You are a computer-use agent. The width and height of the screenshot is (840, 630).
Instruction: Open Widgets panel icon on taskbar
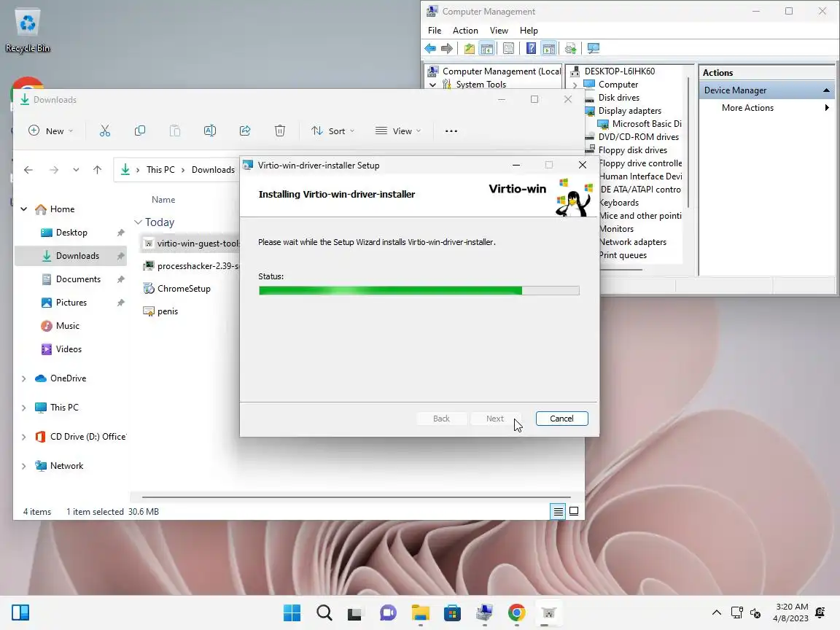20,612
